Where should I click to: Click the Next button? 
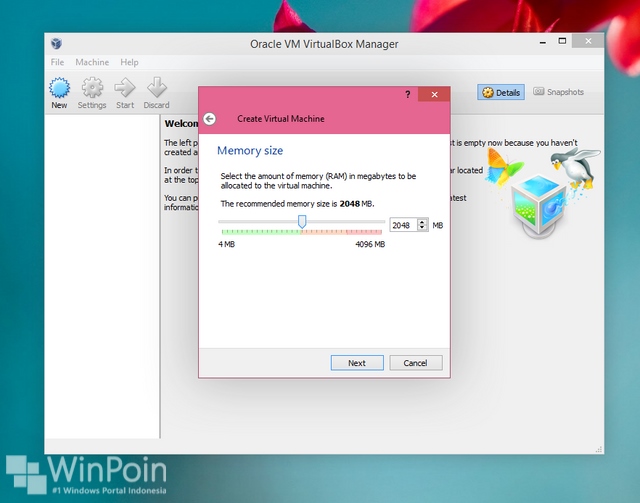357,363
